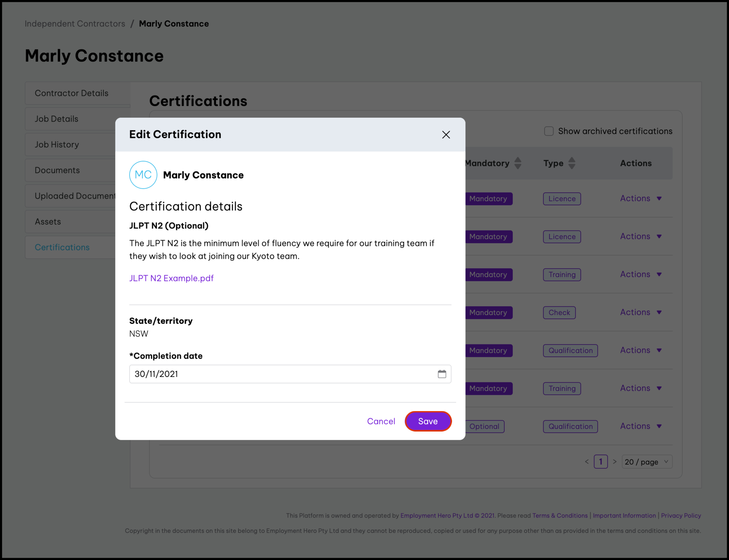Expand Actions for the Optional Qualification row
This screenshot has width=729, height=560.
pyautogui.click(x=640, y=426)
